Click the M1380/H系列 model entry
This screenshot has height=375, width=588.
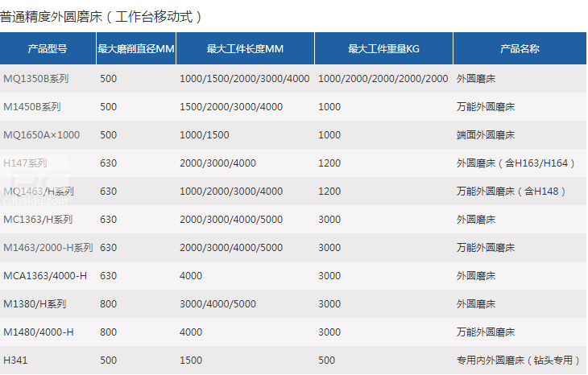pos(35,304)
